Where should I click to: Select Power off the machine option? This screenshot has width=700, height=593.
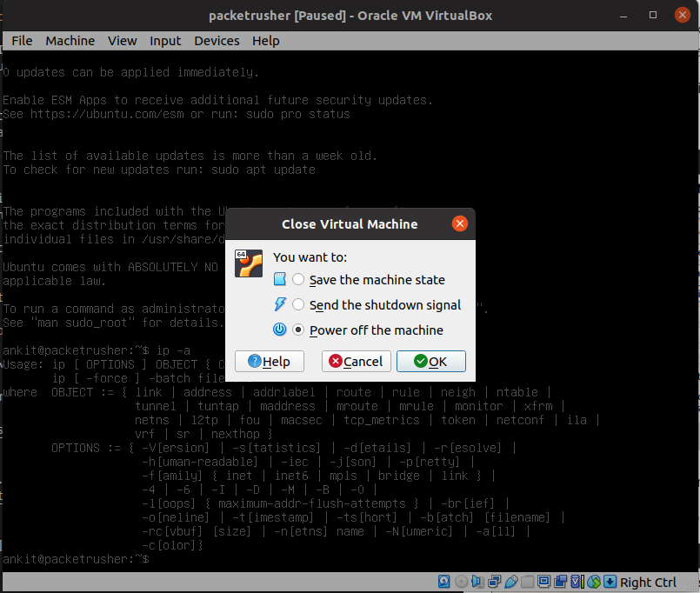298,330
